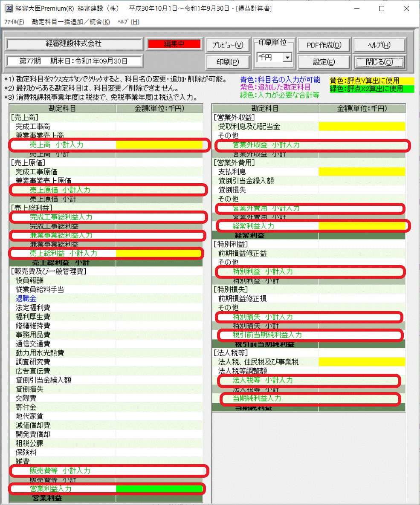This screenshot has width=420, height=505.
Task: Click the 閉じる(C) button
Action: click(x=379, y=62)
